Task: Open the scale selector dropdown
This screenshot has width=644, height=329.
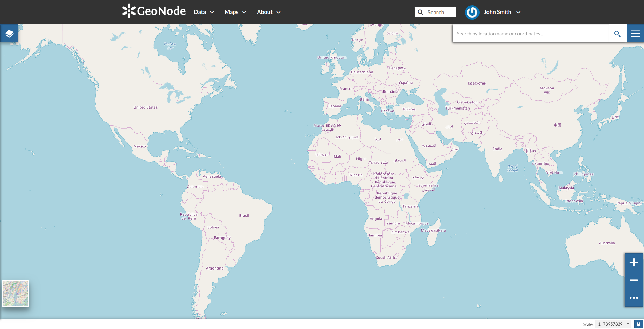Action: tap(613, 324)
